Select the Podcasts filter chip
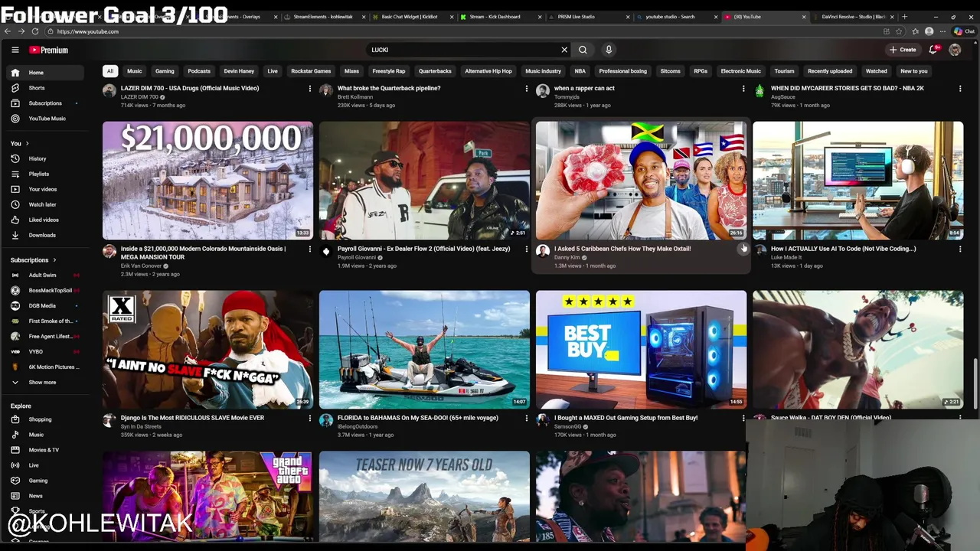Image resolution: width=980 pixels, height=551 pixels. coord(199,71)
